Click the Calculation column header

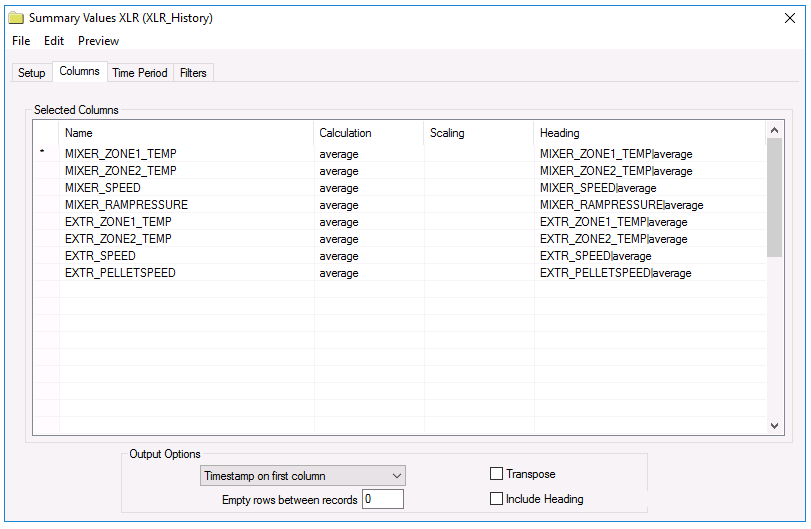pos(369,133)
